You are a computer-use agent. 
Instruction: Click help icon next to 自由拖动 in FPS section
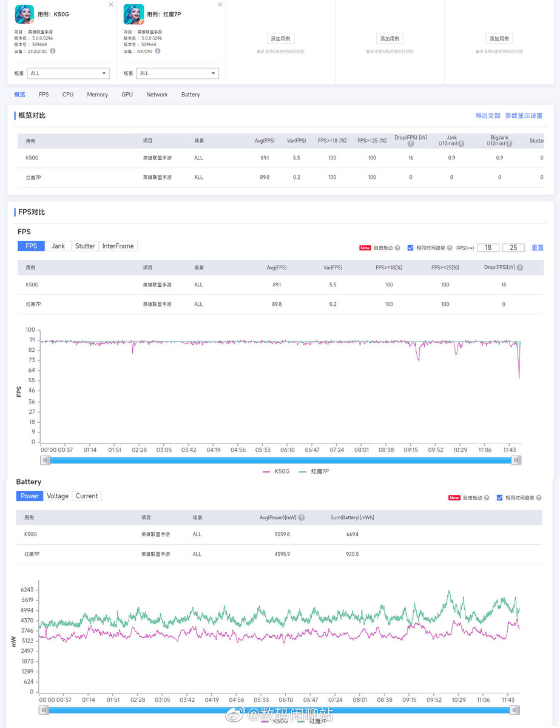tap(397, 248)
